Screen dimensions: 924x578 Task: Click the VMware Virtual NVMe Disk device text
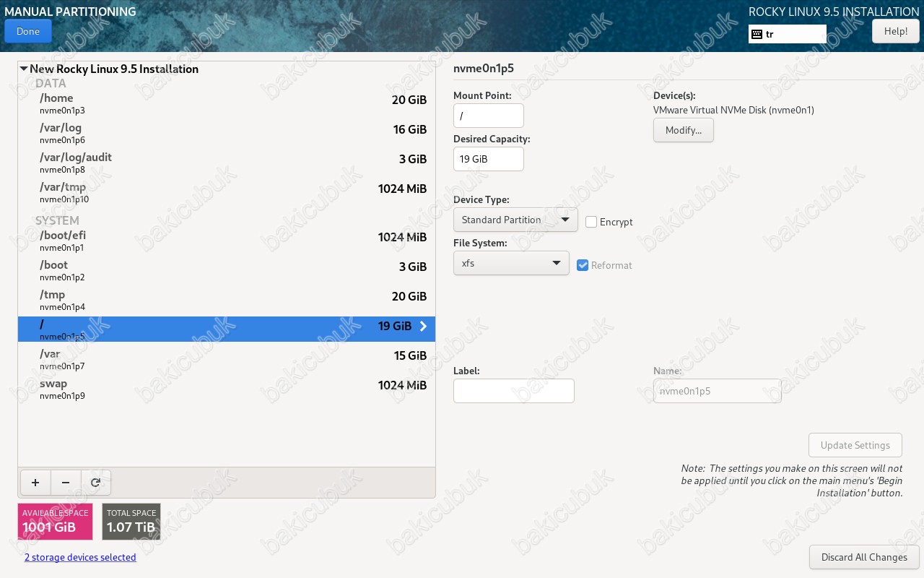pos(733,111)
